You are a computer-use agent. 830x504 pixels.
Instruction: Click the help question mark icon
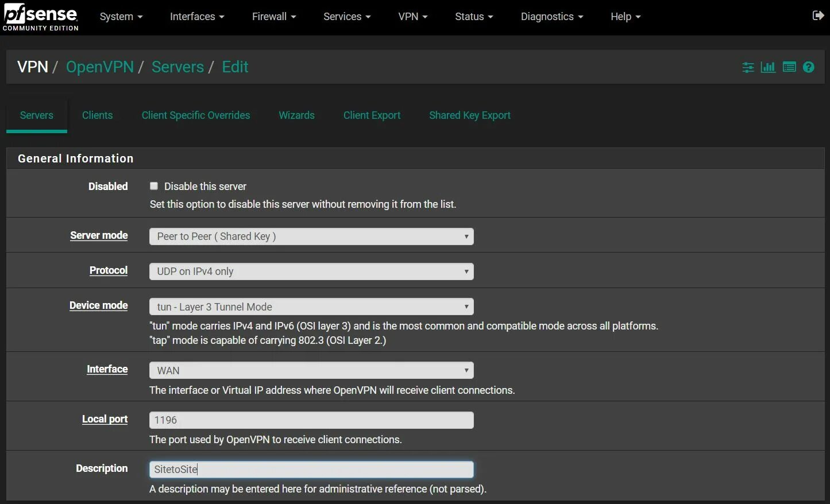point(809,67)
